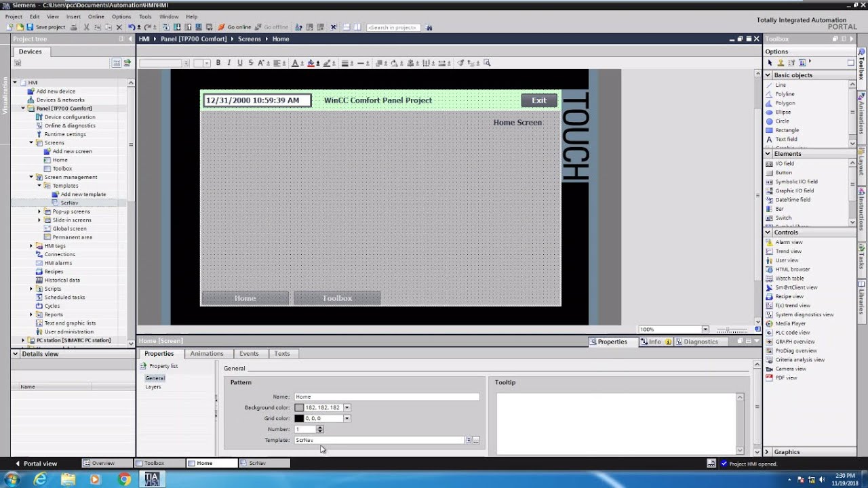Open the Background color dropdown
The image size is (868, 488).
(x=347, y=407)
